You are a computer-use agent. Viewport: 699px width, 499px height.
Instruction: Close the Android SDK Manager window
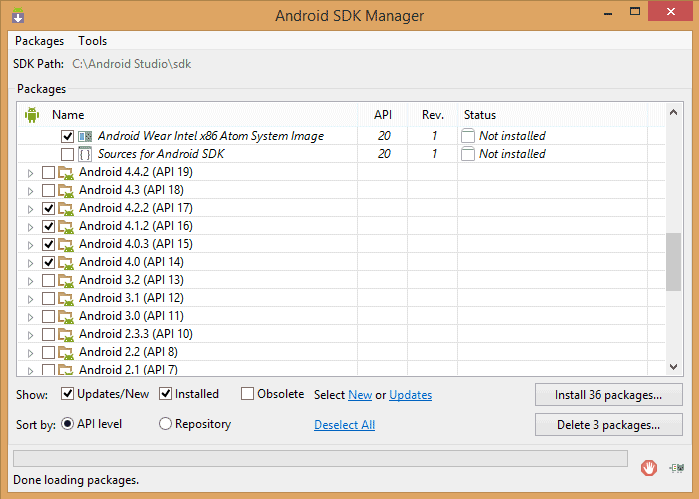[670, 12]
